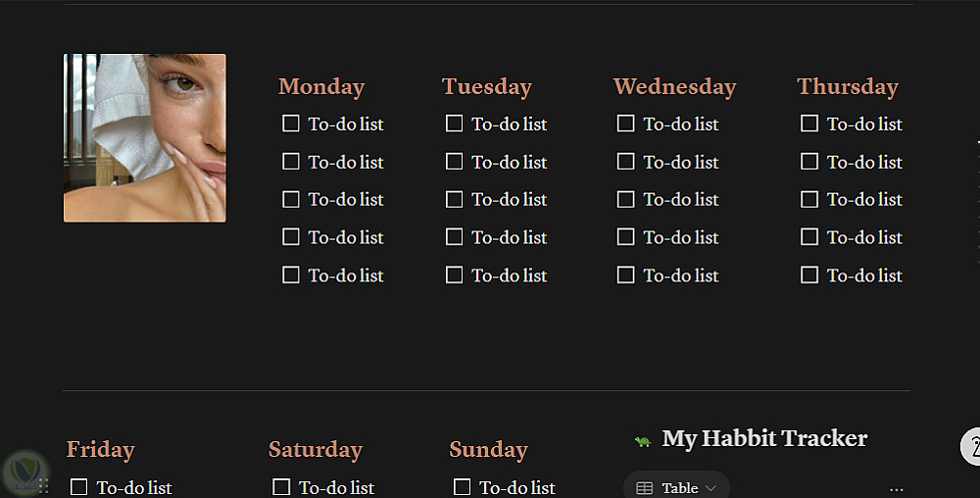
Task: Select the Thursday heading
Action: click(x=848, y=86)
